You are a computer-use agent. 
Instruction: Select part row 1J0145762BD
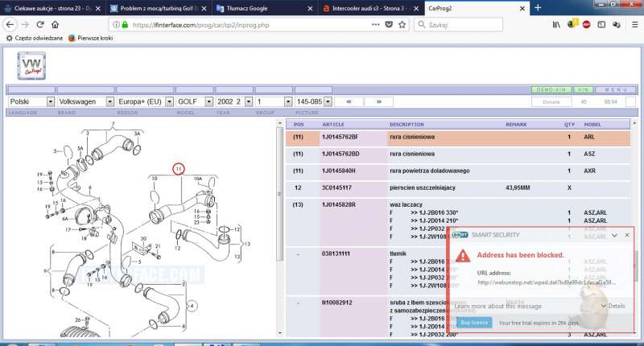click(x=457, y=154)
